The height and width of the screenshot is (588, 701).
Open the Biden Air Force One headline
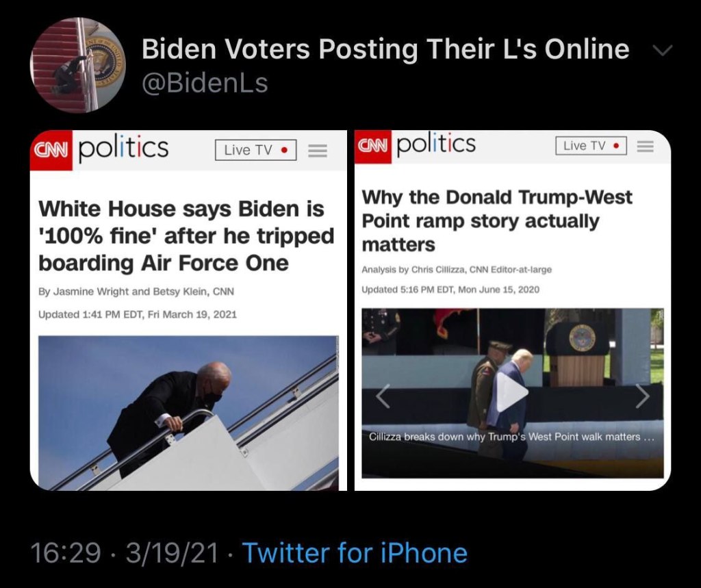coord(186,235)
